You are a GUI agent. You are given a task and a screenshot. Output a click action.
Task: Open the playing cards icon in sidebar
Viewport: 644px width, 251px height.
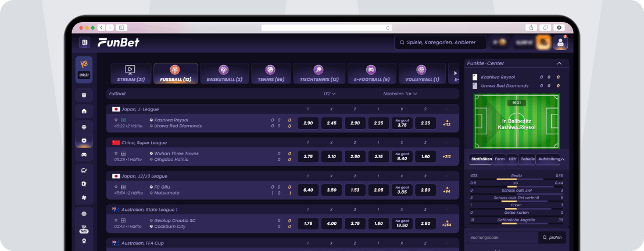84,184
